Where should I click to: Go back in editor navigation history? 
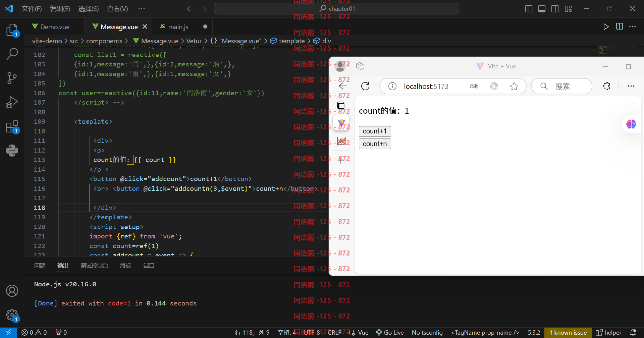[x=190, y=9]
